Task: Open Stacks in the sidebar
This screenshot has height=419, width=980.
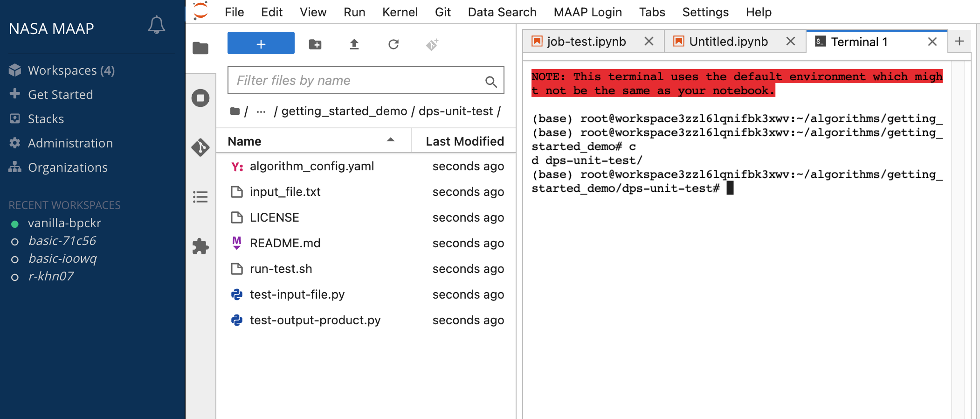Action: point(46,119)
